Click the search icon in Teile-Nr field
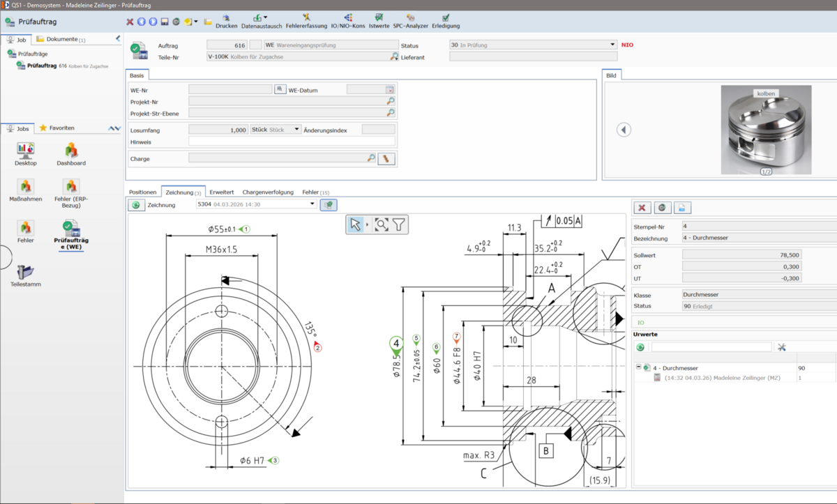 point(394,56)
